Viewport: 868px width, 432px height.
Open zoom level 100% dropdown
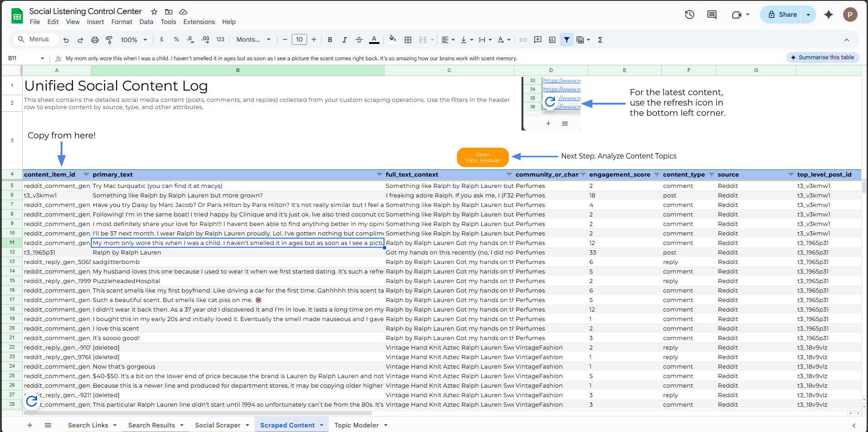click(x=134, y=40)
